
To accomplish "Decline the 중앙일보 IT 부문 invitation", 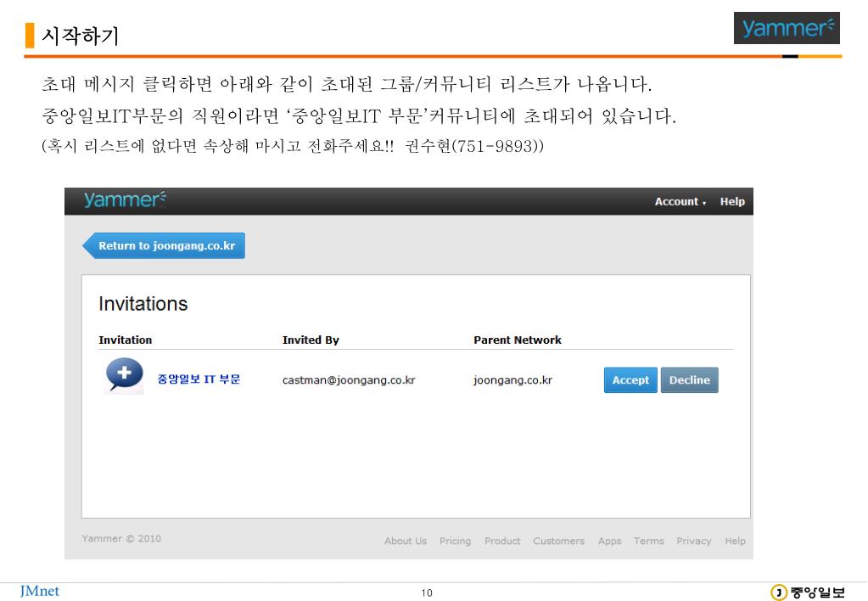I will pyautogui.click(x=690, y=380).
